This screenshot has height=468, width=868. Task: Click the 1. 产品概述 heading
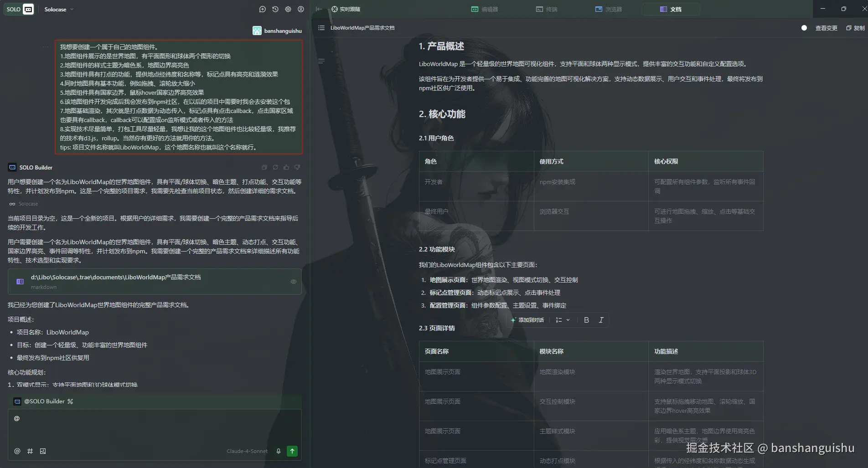(441, 46)
